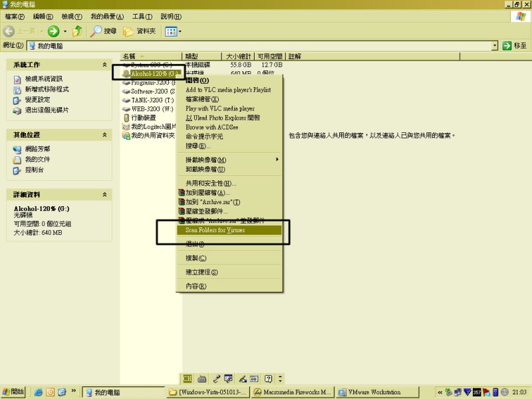Click 變更設定 link
This screenshot has width=532, height=399.
[38, 100]
